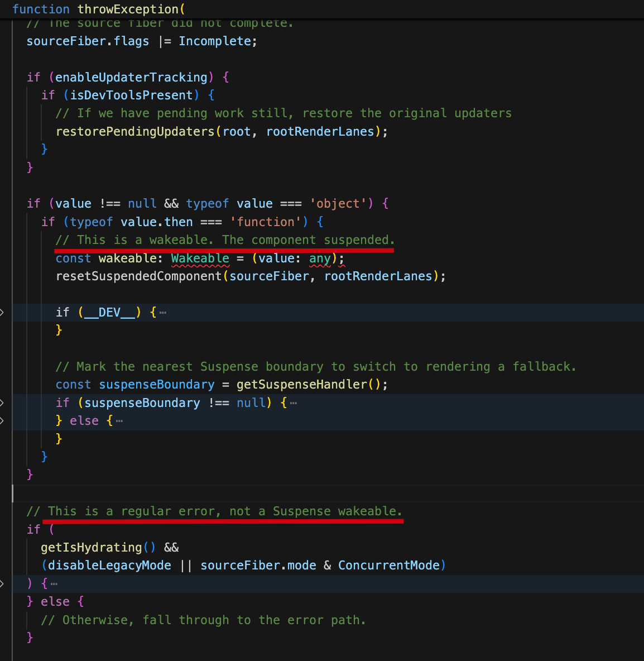Expand folded hydrating condition block gutter chevron
Screen dimensions: 644x661
(x=2, y=584)
